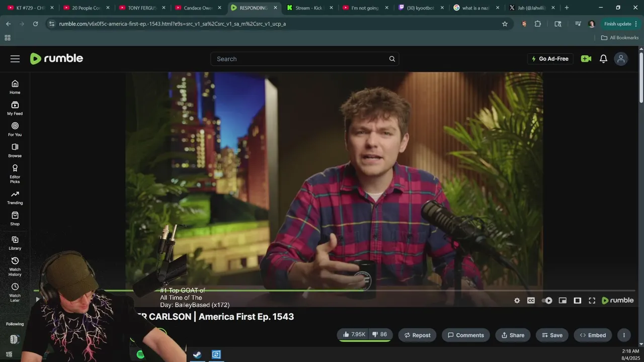Image resolution: width=644 pixels, height=362 pixels.
Task: Click the Rumble logo
Action: pos(56,59)
